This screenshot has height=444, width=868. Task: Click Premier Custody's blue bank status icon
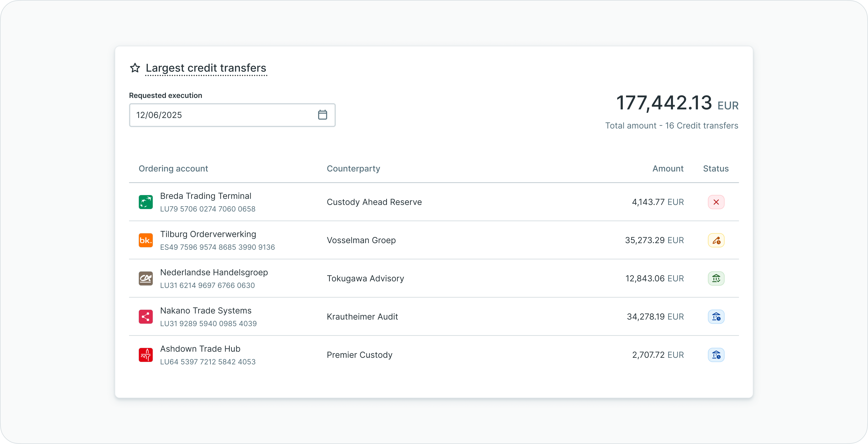tap(716, 355)
